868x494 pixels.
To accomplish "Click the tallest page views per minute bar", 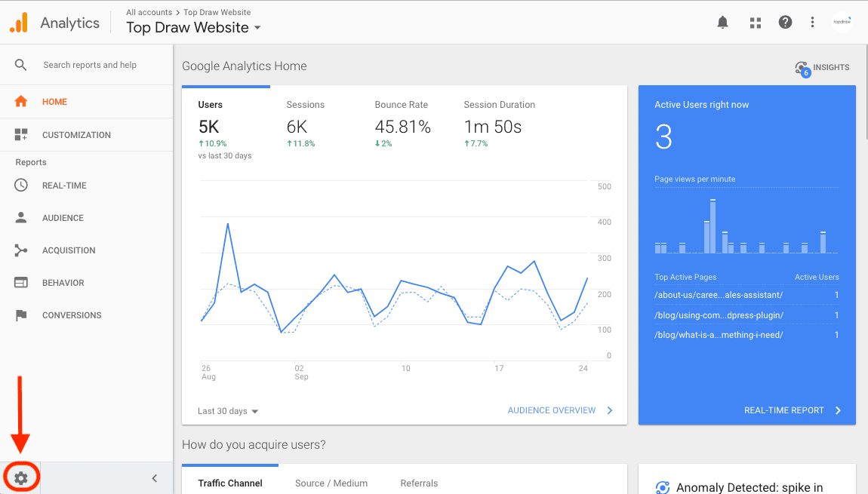I will 713,226.
